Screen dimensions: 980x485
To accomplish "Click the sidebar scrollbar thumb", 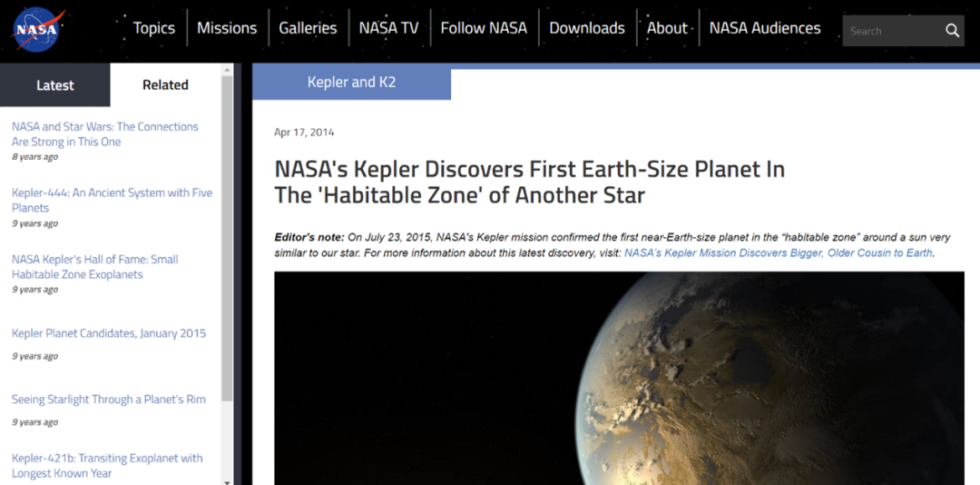I will pos(227,238).
